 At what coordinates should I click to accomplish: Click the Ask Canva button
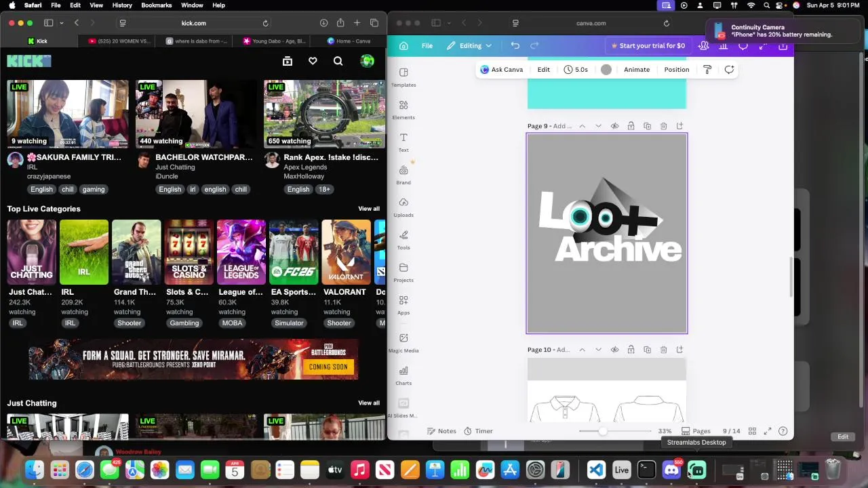coord(502,69)
